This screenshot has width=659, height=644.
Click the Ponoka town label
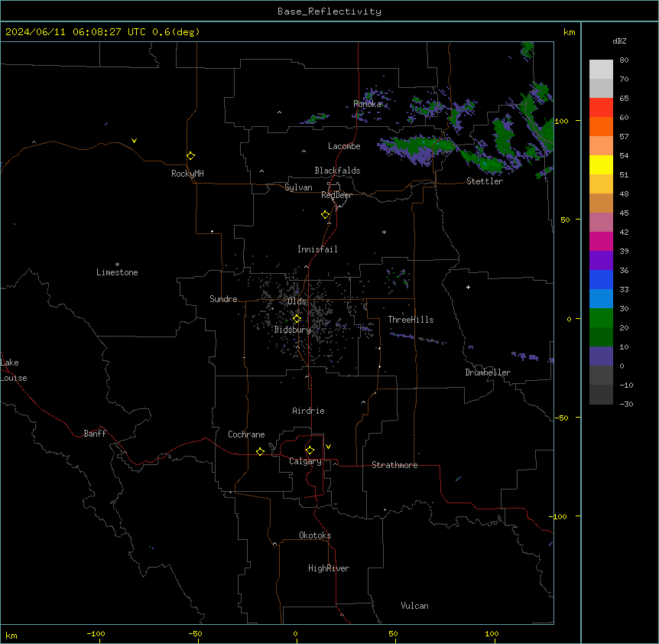367,104
